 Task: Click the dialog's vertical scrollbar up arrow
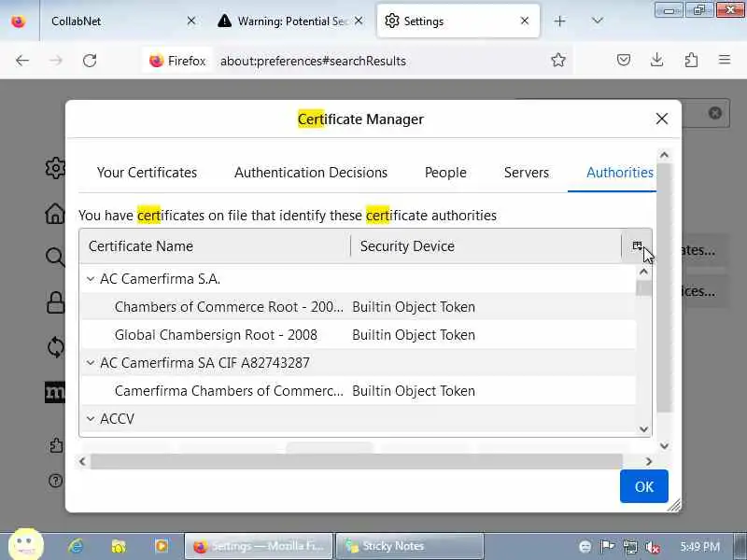click(664, 155)
